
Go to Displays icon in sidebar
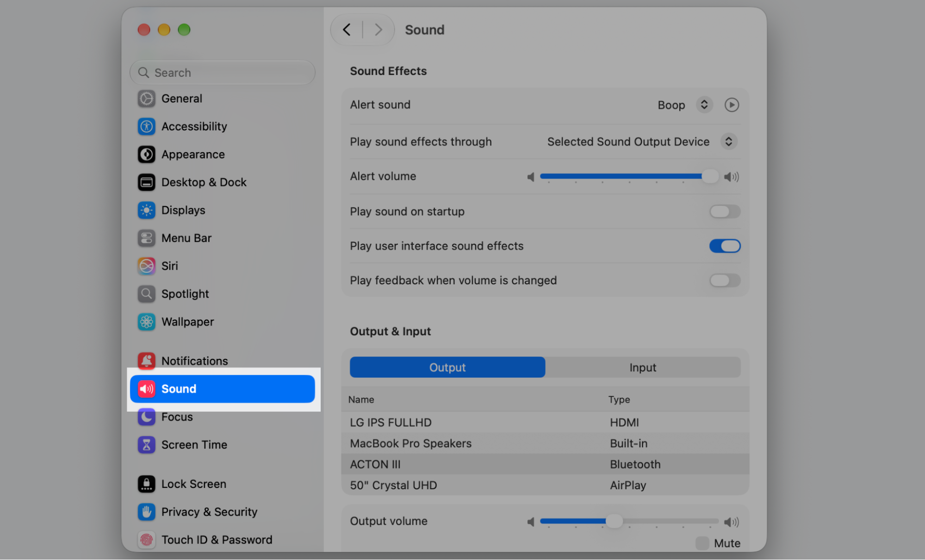tap(146, 210)
